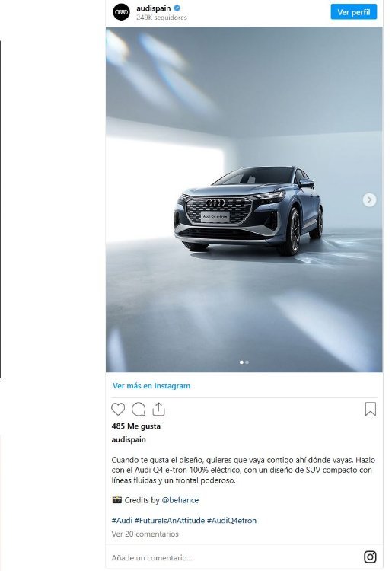Select the second carousel dot

pyautogui.click(x=247, y=362)
